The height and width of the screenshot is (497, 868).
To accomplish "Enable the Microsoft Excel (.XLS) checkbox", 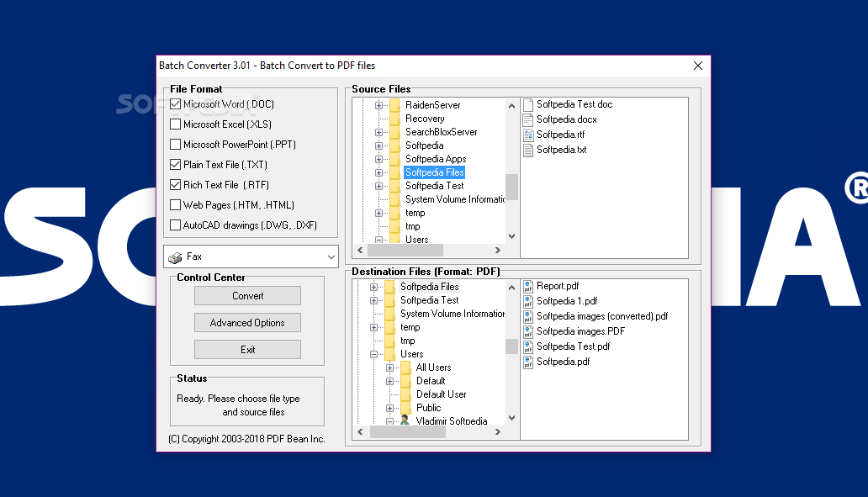I will click(x=176, y=124).
